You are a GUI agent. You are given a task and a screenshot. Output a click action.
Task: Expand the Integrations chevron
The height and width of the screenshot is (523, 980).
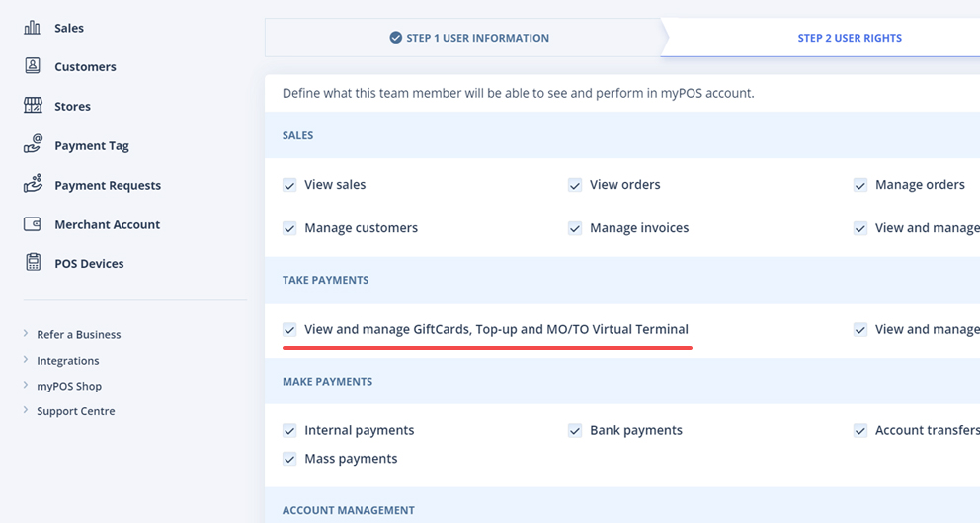click(x=26, y=360)
